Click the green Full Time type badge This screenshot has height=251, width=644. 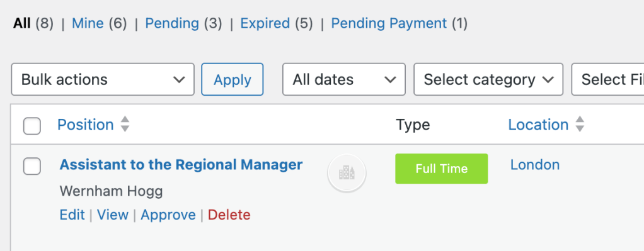[x=442, y=169]
